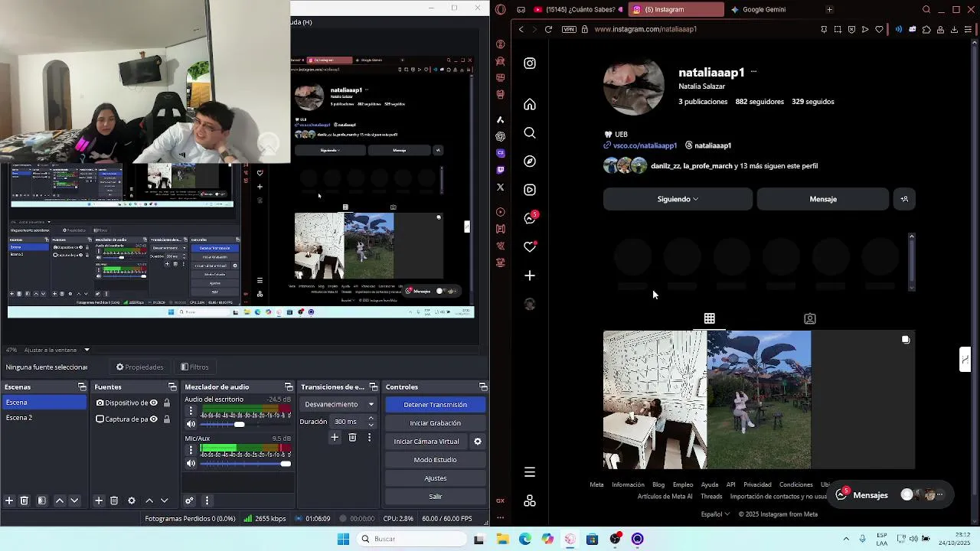The width and height of the screenshot is (980, 551).
Task: Go back in the Opera browser
Action: (x=521, y=29)
